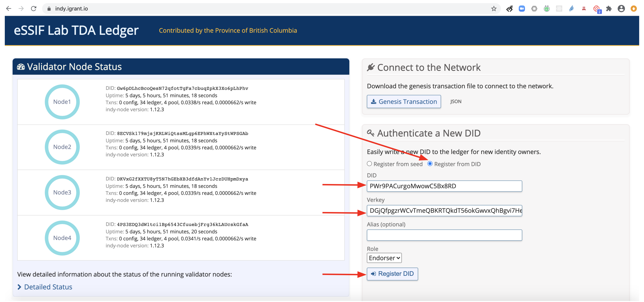Open the JSON genesis link

coord(455,102)
